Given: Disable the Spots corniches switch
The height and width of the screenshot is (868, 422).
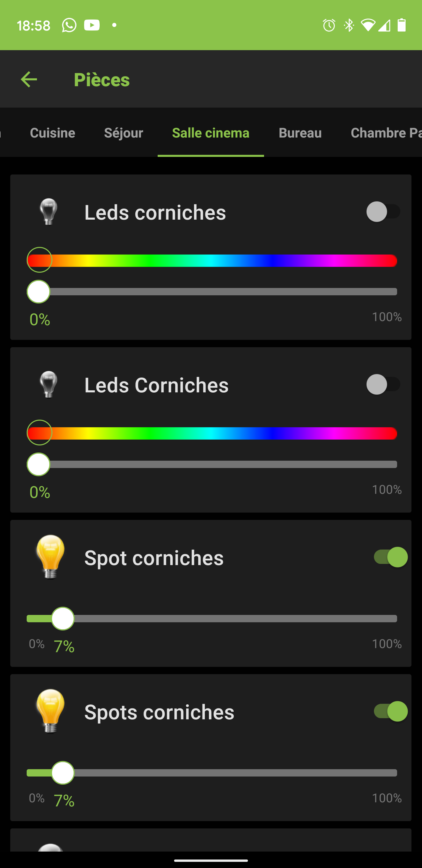Looking at the screenshot, I should 390,711.
